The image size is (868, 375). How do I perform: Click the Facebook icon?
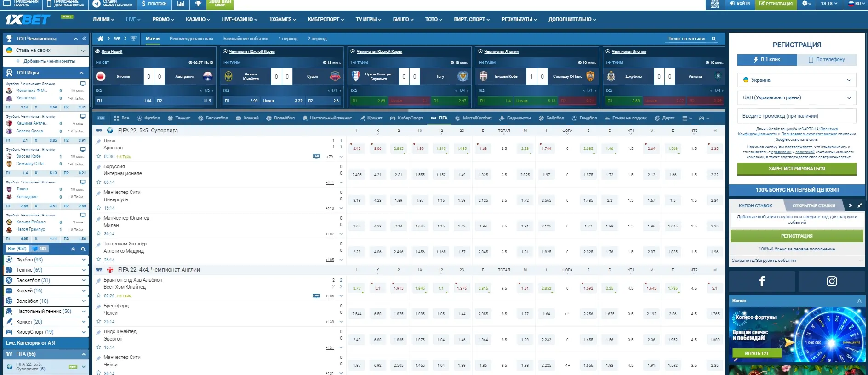point(762,281)
